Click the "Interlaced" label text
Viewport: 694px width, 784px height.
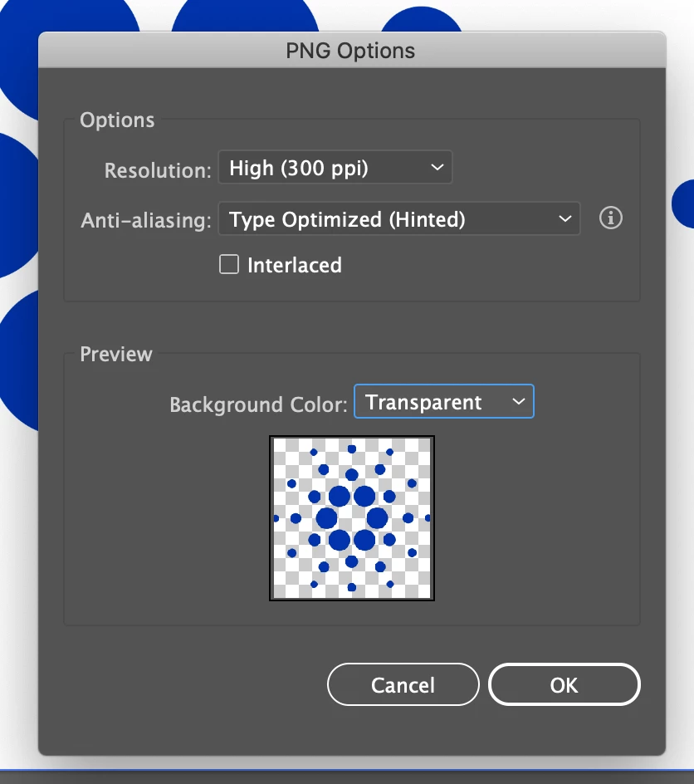click(x=295, y=265)
